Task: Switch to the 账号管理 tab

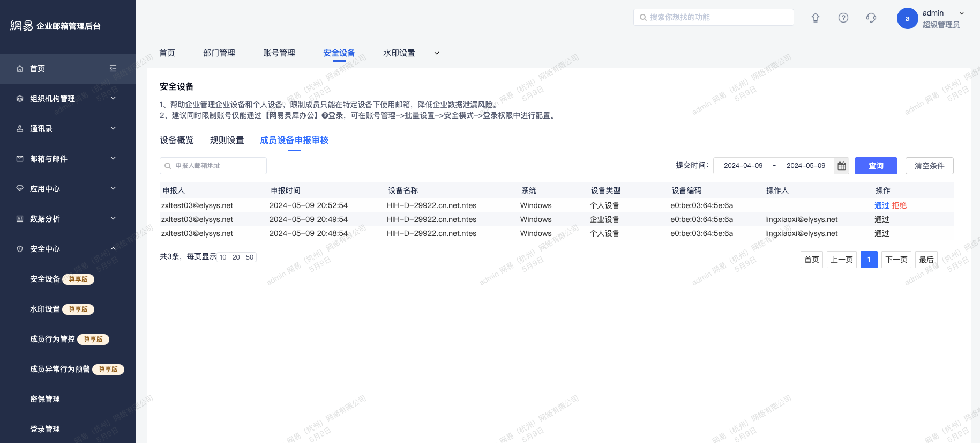Action: [279, 53]
